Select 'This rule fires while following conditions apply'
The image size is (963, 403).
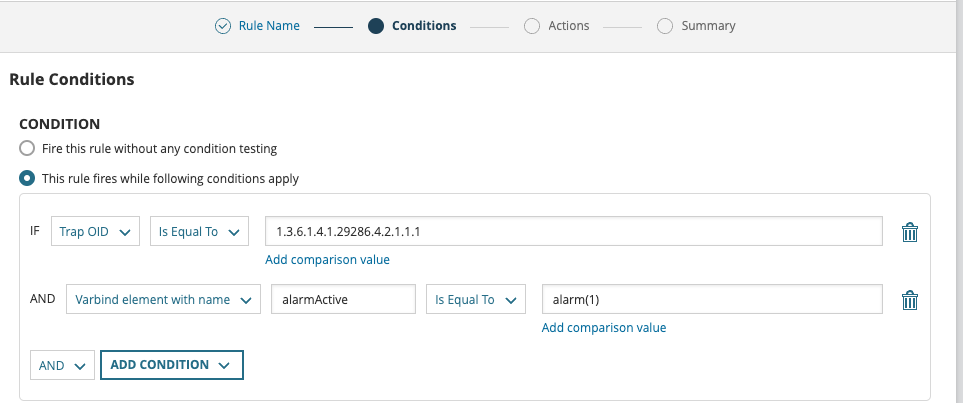(x=28, y=179)
